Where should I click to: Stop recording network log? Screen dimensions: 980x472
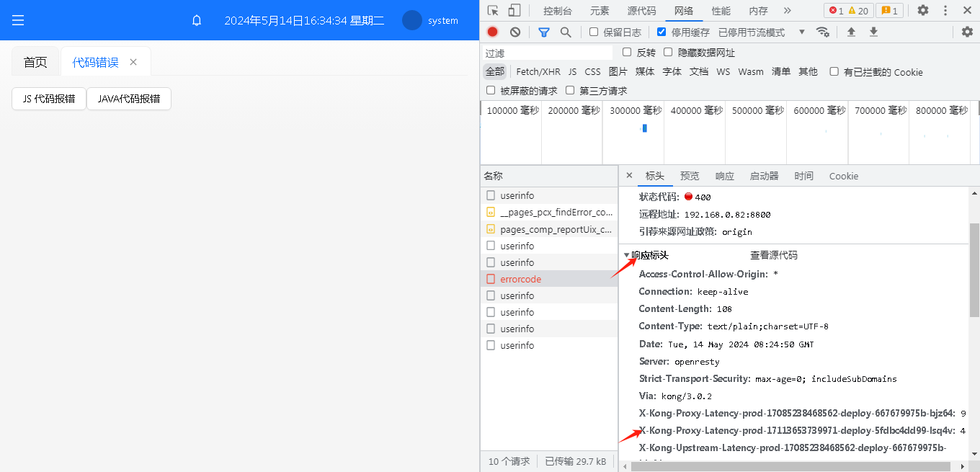pyautogui.click(x=492, y=32)
